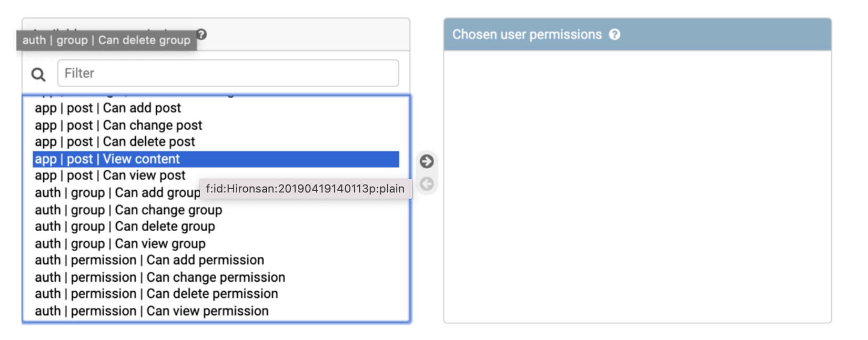Click help icon next to Chosen user permissions
868x340 pixels.
pyautogui.click(x=614, y=35)
